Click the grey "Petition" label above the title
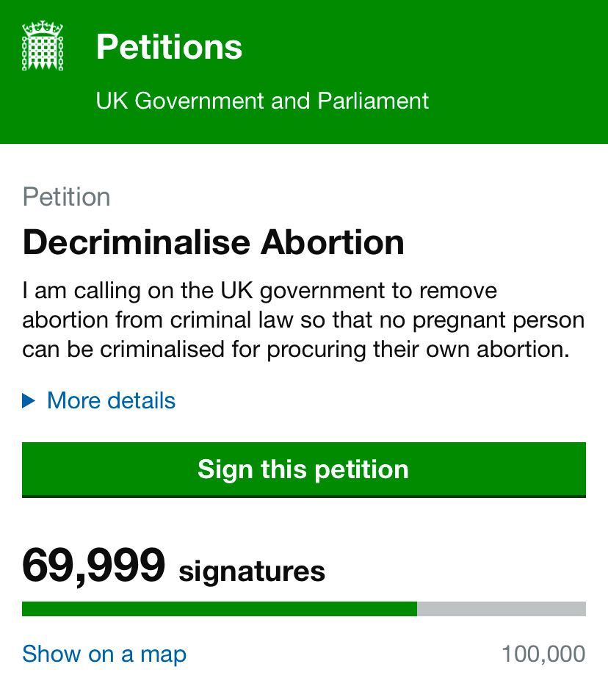The width and height of the screenshot is (608, 700). 67,197
